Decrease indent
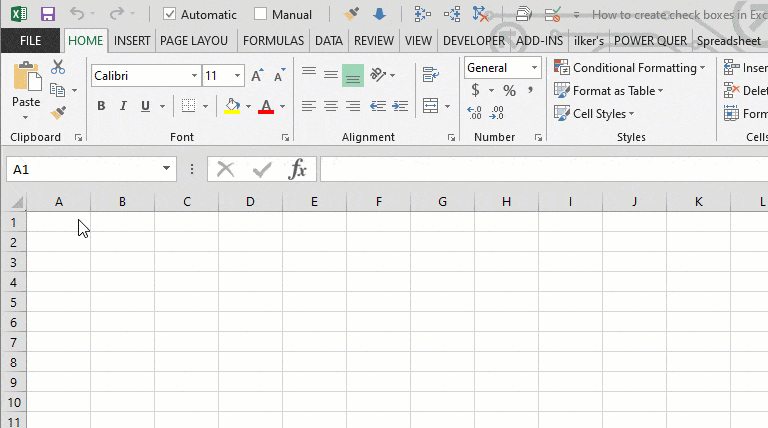 (378, 106)
